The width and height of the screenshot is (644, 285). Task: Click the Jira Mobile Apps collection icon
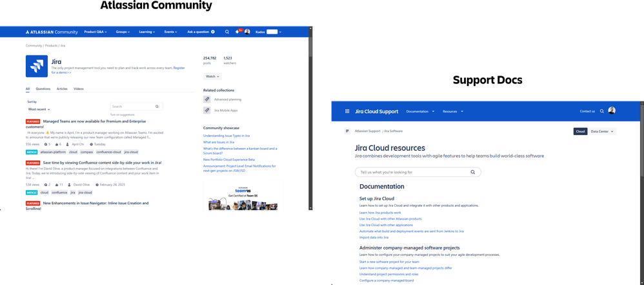point(207,111)
